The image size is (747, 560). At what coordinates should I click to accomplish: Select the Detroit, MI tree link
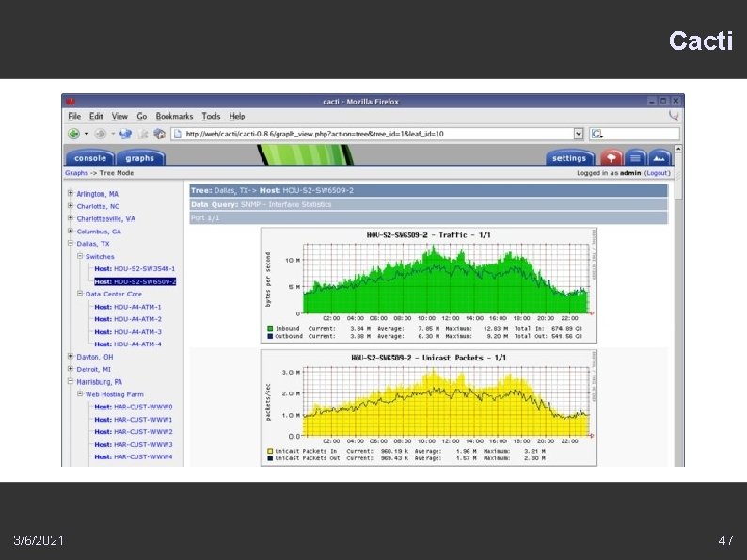[x=93, y=369]
